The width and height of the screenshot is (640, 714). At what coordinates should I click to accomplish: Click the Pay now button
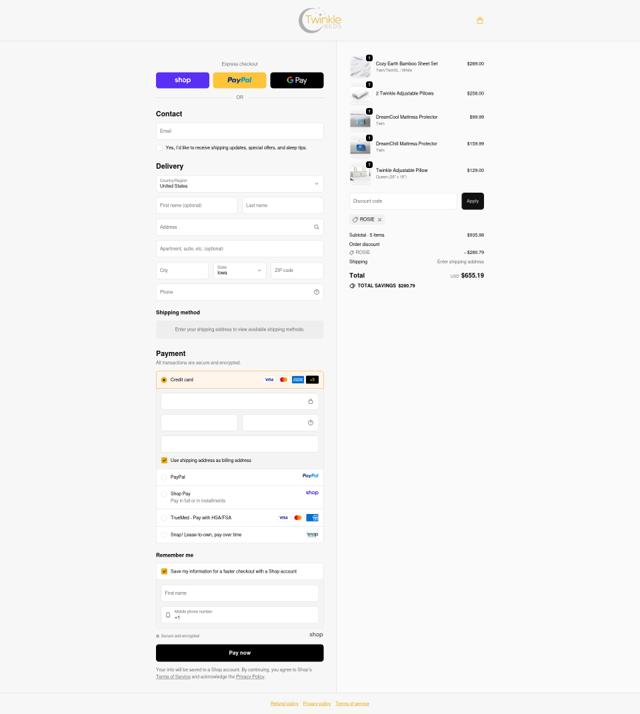tap(240, 653)
